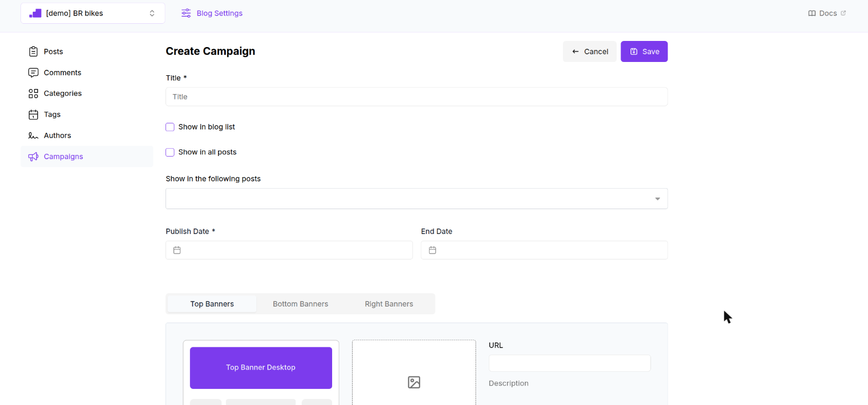The height and width of the screenshot is (405, 868).
Task: Click the BR bikes workspace logo icon
Action: coord(35,13)
